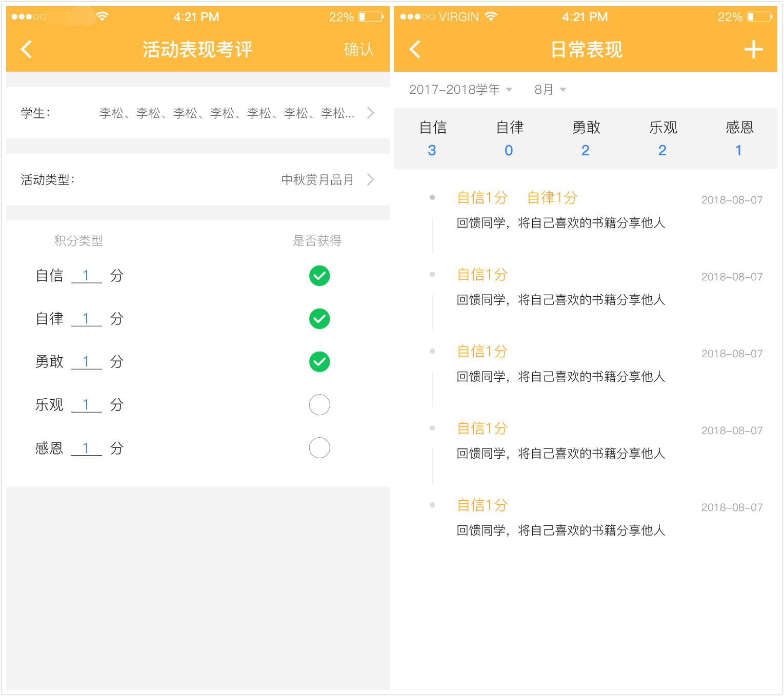The height and width of the screenshot is (696, 784).
Task: Go back from 活动表现考评 screen
Action: (x=26, y=49)
